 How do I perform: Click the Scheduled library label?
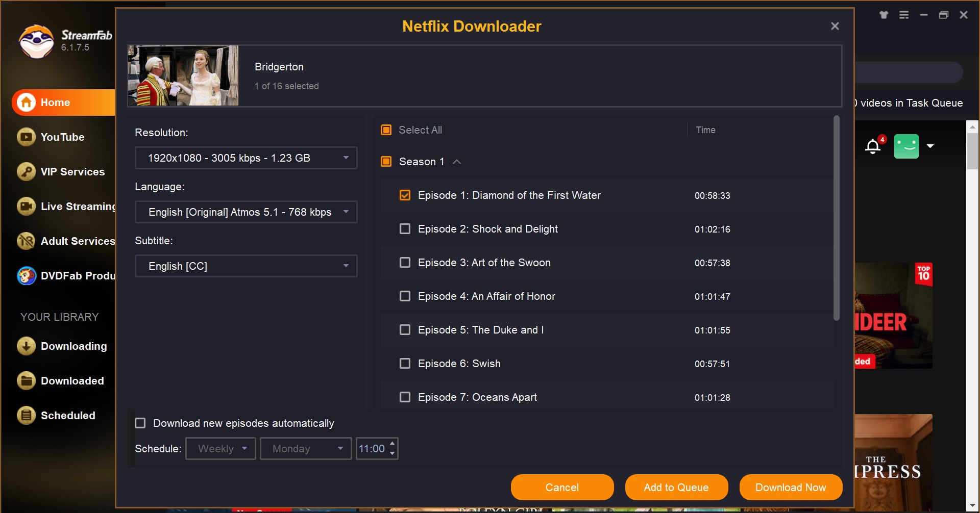point(68,416)
